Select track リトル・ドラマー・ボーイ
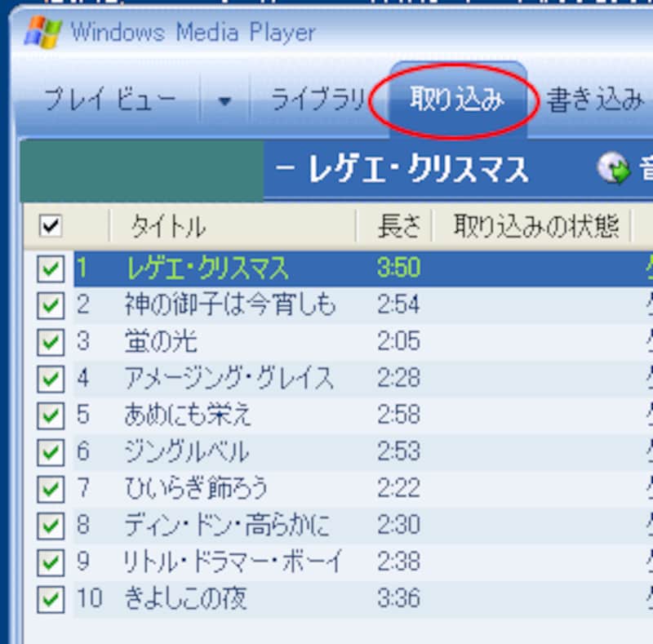 pyautogui.click(x=233, y=561)
